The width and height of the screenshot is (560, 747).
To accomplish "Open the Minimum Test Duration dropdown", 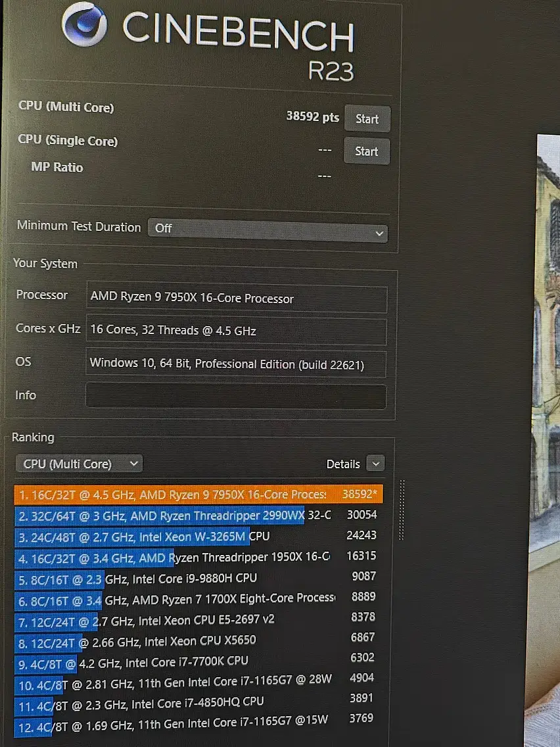I will pyautogui.click(x=268, y=230).
